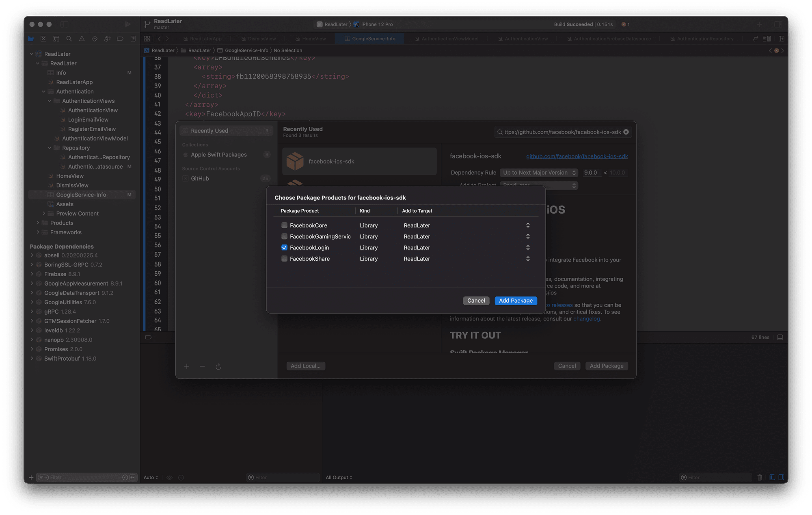The image size is (812, 515).
Task: Toggle FacebookCore library checkbox
Action: point(284,225)
